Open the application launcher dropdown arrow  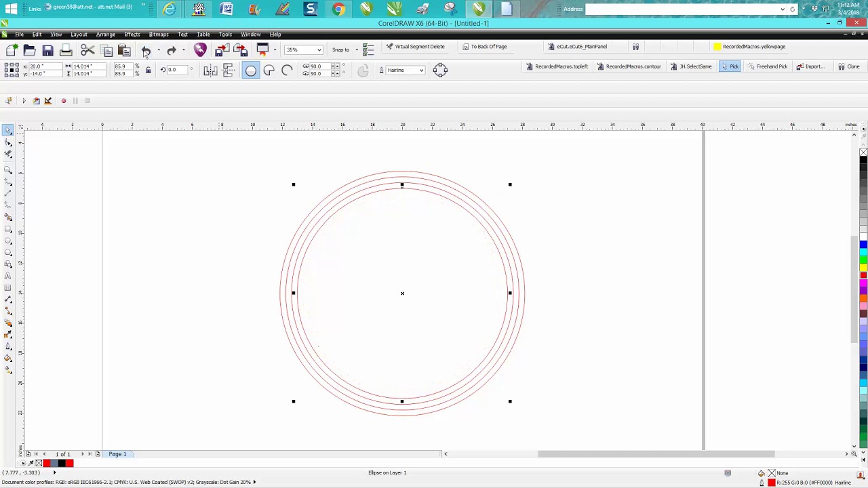tap(275, 50)
